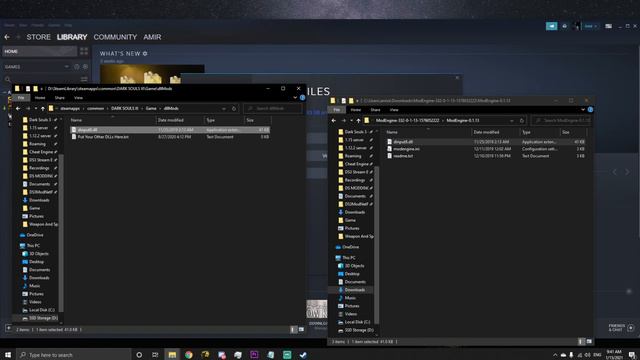This screenshot has height=360, width=640.
Task: Open File Explorer from the taskbar
Action: [x=172, y=355]
